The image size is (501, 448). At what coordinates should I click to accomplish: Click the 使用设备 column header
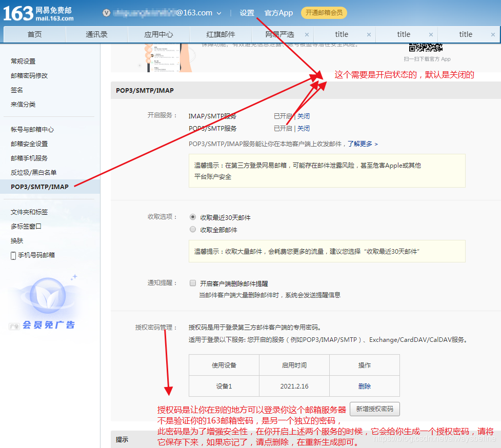[224, 365]
